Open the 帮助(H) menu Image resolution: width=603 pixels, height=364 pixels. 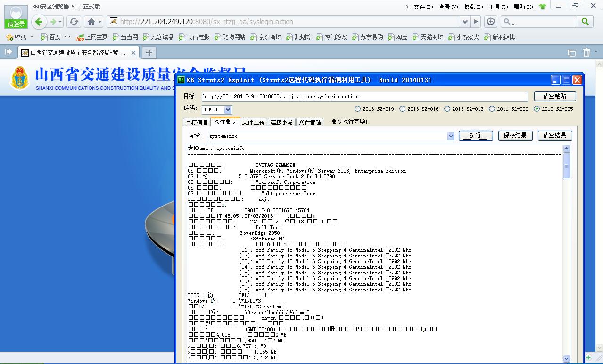coord(523,7)
